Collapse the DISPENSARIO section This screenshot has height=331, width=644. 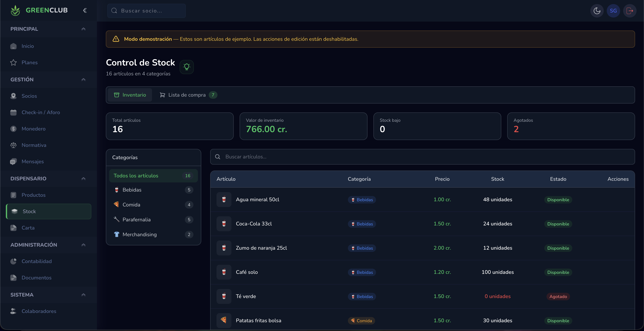[83, 179]
